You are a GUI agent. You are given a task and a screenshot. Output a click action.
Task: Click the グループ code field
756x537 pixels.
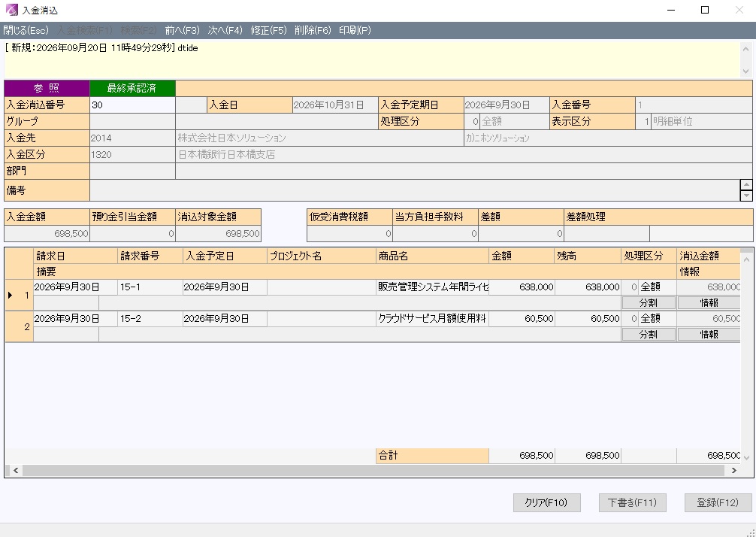132,122
